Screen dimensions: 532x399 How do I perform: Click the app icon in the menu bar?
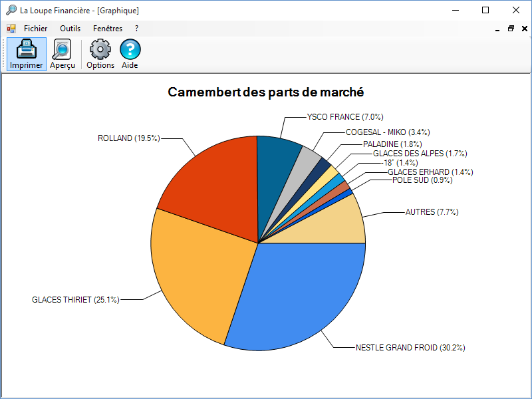tap(11, 29)
